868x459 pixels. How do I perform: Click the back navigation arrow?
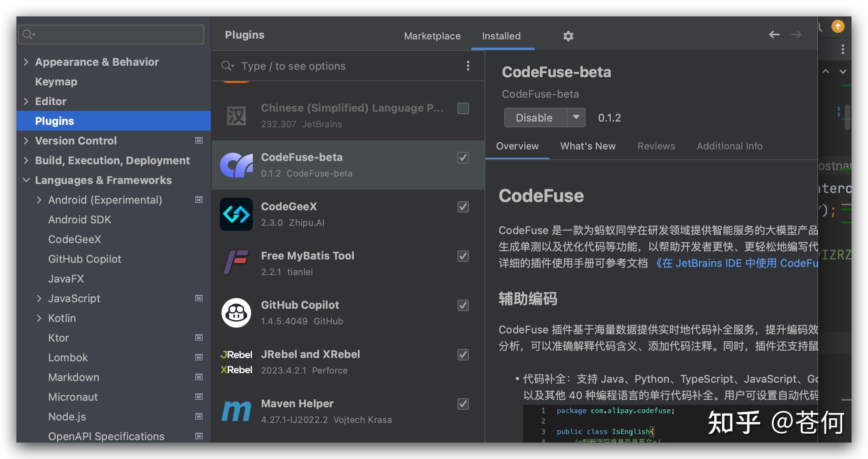coord(774,35)
